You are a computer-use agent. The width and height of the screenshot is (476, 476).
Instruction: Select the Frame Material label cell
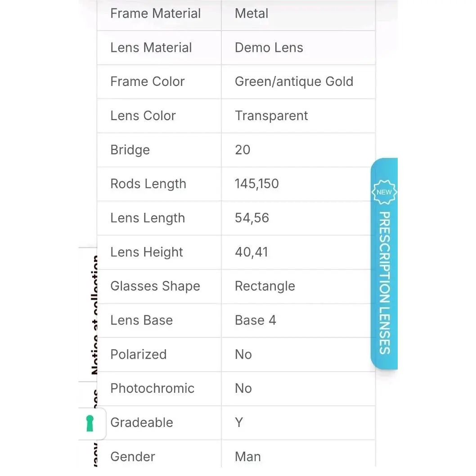tap(159, 13)
